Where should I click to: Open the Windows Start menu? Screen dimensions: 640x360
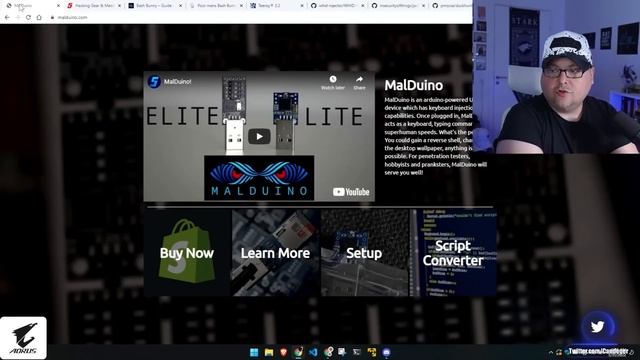coord(254,352)
